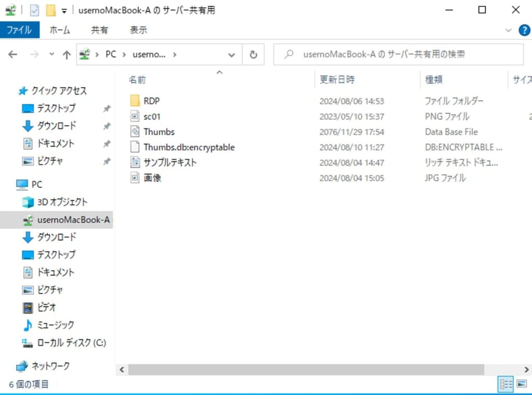532x395 pixels.
Task: Expand the address bar history dropdown
Action: [x=231, y=54]
